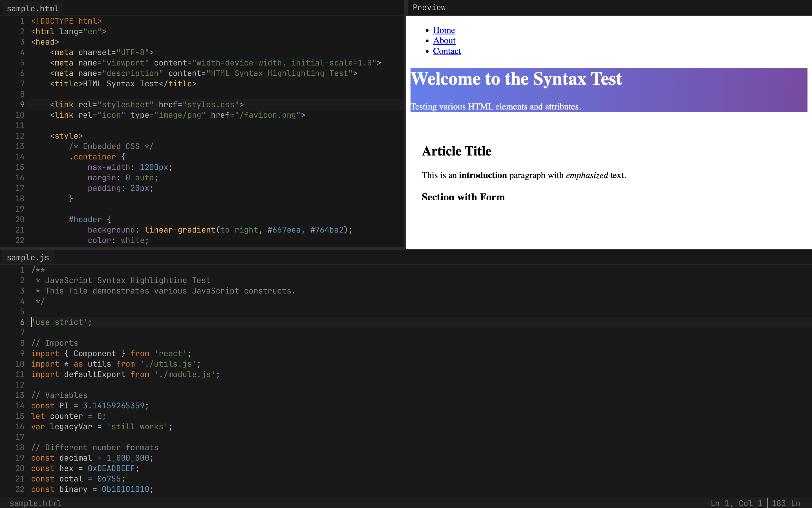Click the italic word 'emphasized' in preview
The width and height of the screenshot is (812, 508).
pos(586,175)
